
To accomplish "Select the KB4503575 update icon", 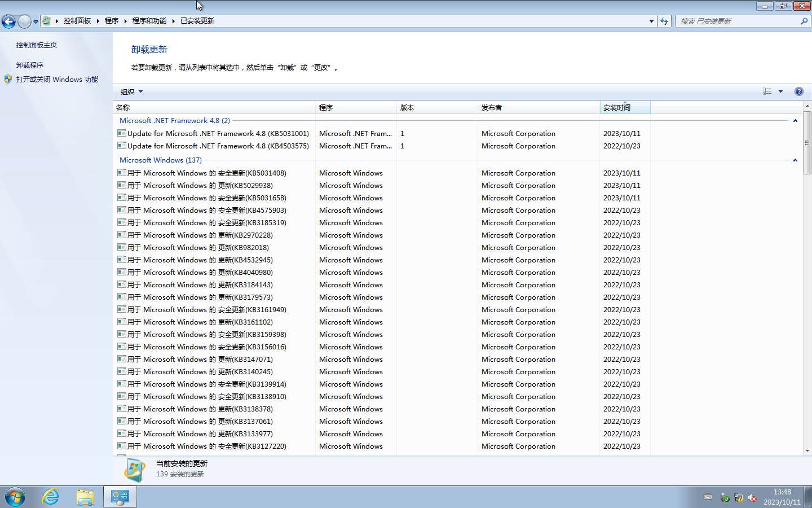I will click(x=121, y=146).
